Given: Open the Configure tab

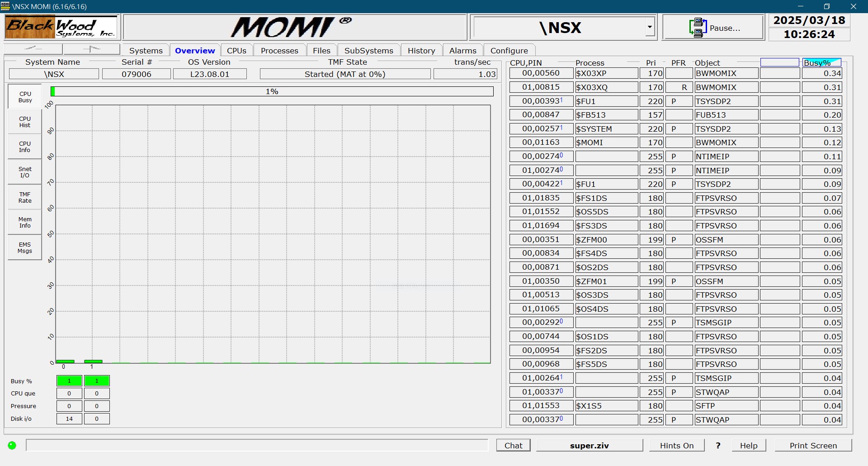Looking at the screenshot, I should tap(509, 50).
